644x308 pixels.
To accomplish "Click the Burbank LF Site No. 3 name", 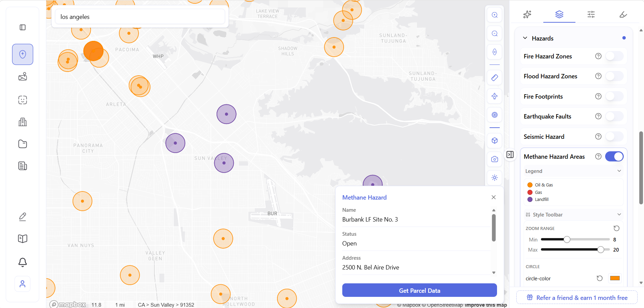I will 370,220.
